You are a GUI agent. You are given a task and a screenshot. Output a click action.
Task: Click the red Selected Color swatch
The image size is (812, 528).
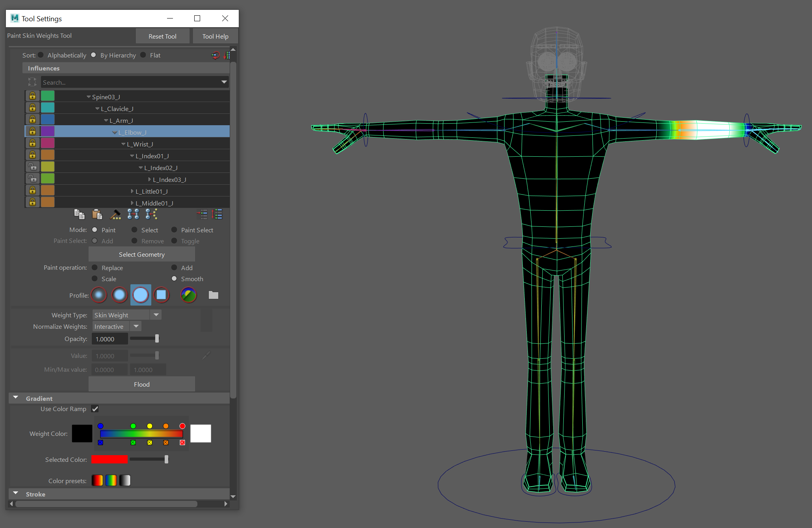click(109, 459)
